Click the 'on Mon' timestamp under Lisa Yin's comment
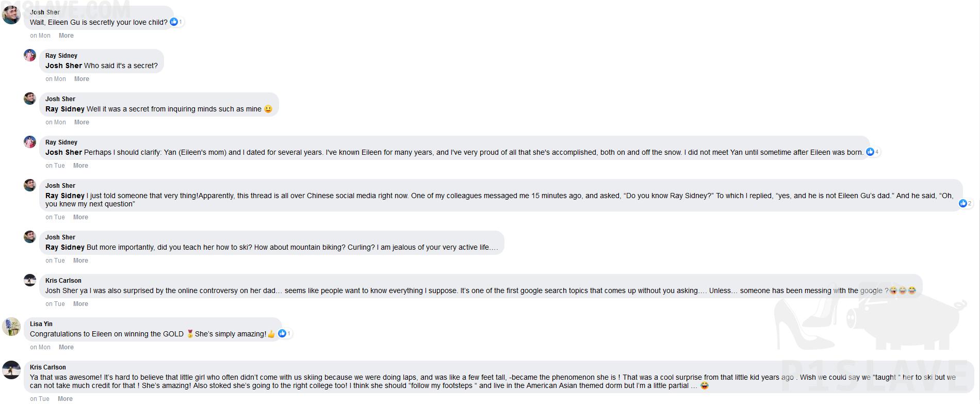The width and height of the screenshot is (980, 404). point(40,347)
